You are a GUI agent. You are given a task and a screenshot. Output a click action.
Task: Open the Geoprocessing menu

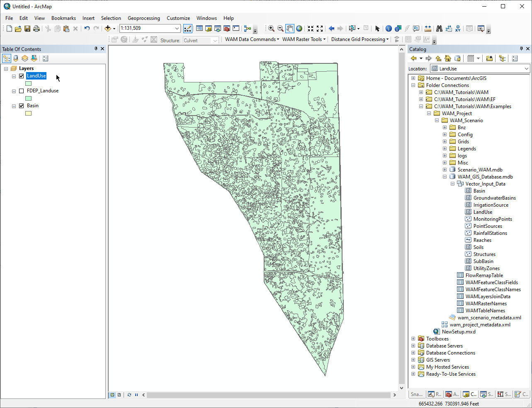click(143, 18)
